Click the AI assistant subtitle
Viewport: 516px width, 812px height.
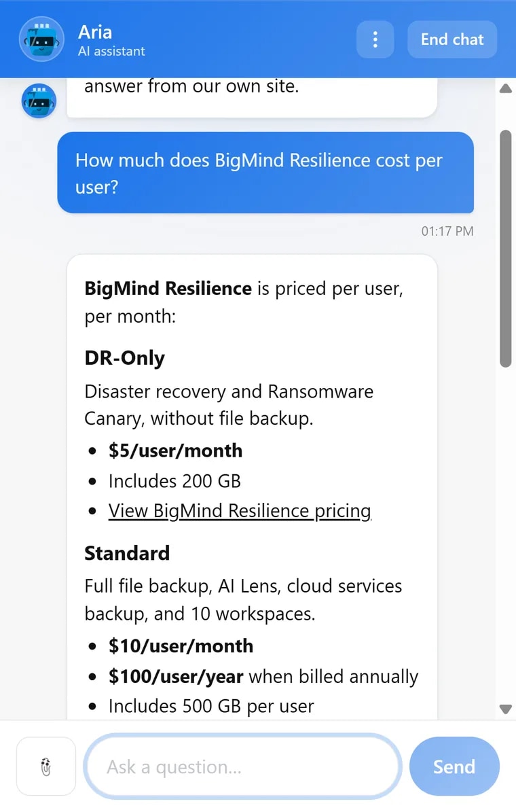[x=111, y=51]
